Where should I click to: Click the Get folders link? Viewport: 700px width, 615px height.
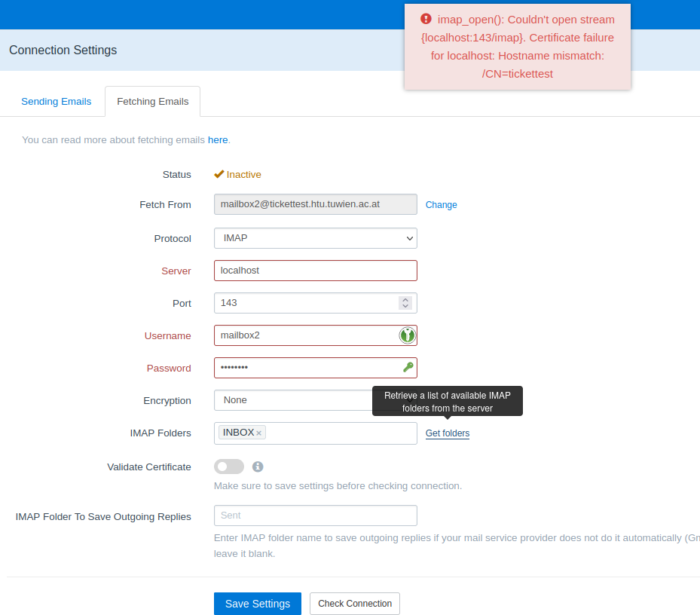click(448, 433)
